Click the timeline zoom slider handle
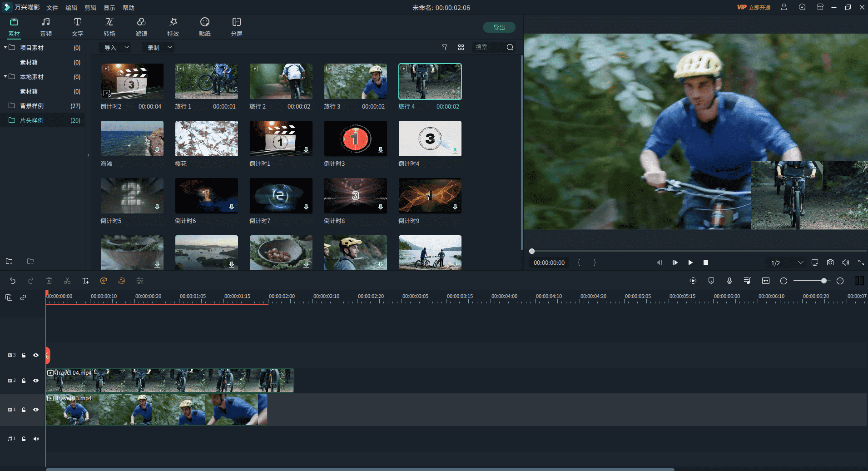The width and height of the screenshot is (868, 471). point(824,281)
